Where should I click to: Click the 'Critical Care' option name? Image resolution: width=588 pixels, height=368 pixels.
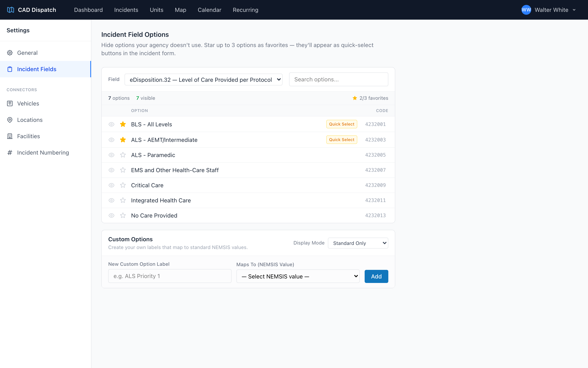[x=147, y=185]
